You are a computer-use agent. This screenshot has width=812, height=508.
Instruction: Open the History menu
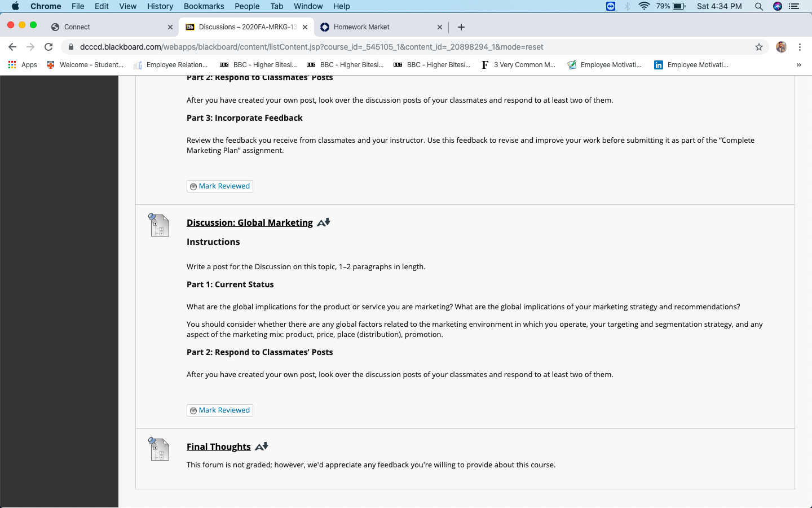click(x=160, y=6)
